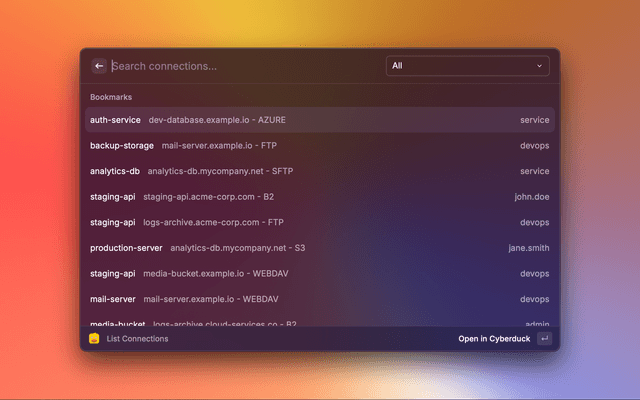Open the All filter dropdown
This screenshot has width=640, height=400.
click(x=467, y=66)
